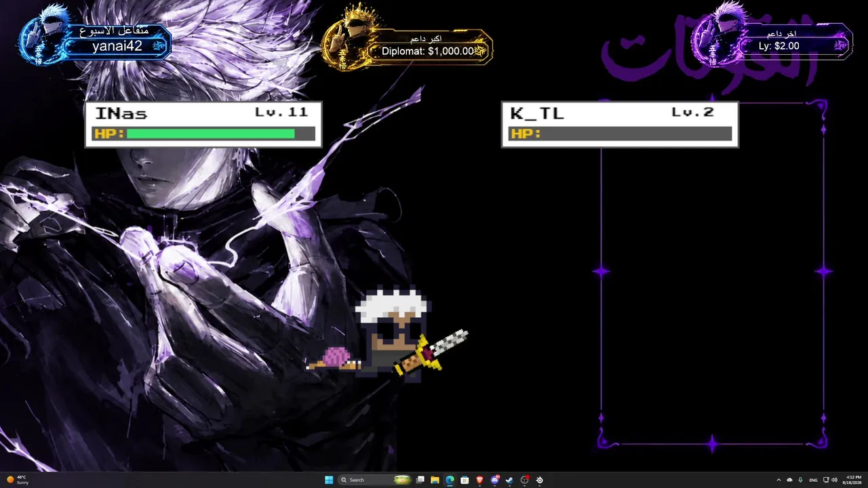This screenshot has height=488, width=868.
Task: Click the taskbar Search box
Action: point(375,480)
